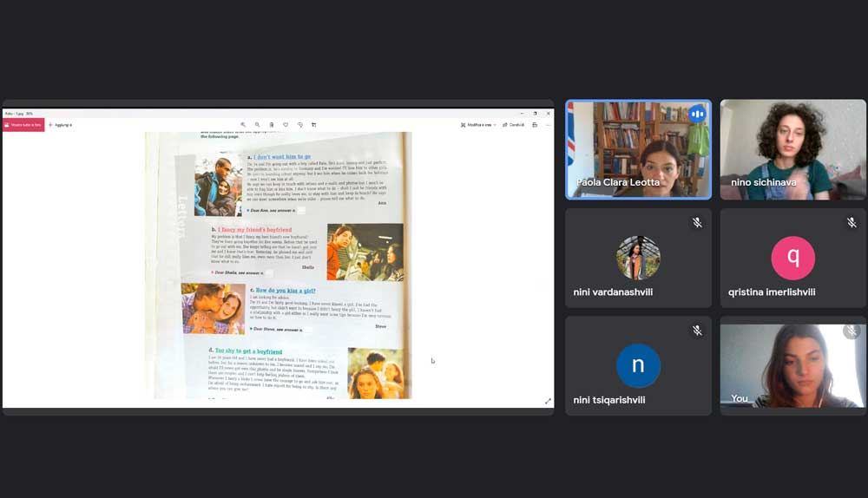
Task: Rotate the photo using the rotate icon
Action: click(x=299, y=125)
